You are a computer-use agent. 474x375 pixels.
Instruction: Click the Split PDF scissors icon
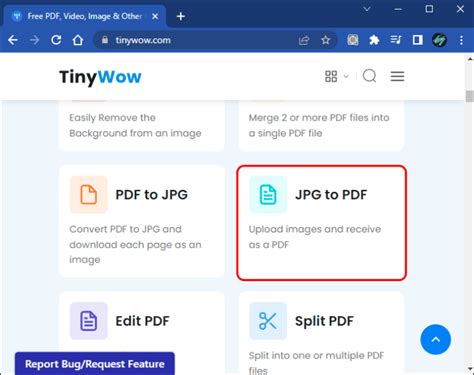[268, 321]
